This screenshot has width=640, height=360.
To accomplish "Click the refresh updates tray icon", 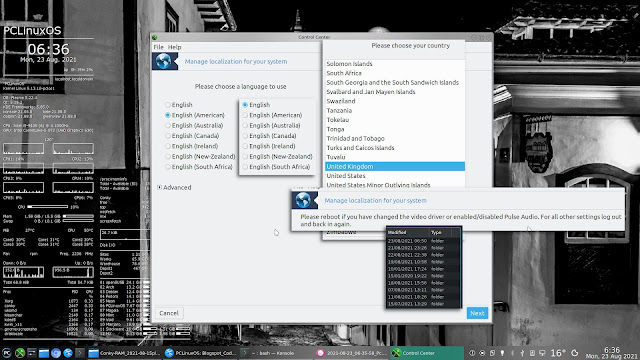I will pos(575,353).
